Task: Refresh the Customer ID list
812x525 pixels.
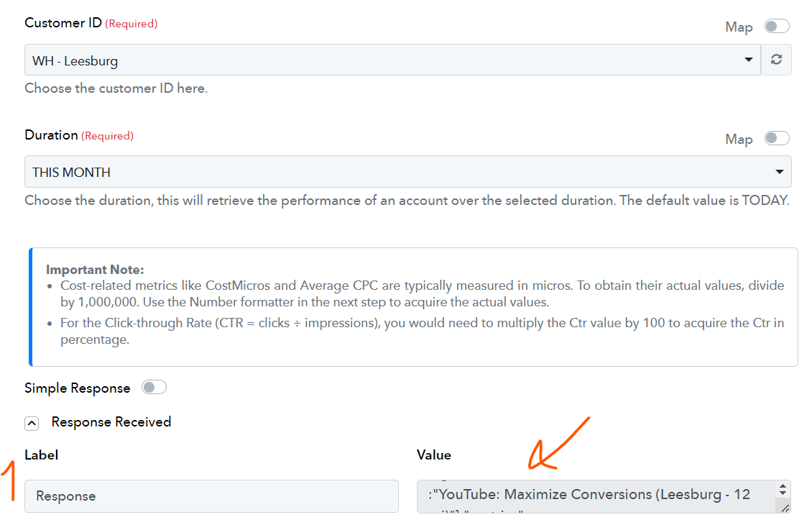Action: click(x=776, y=60)
